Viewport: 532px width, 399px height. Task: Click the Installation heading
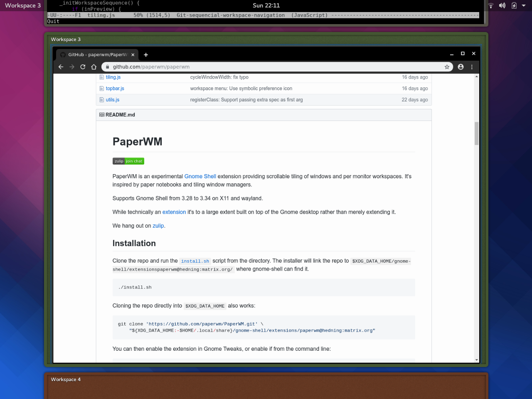[x=134, y=244]
